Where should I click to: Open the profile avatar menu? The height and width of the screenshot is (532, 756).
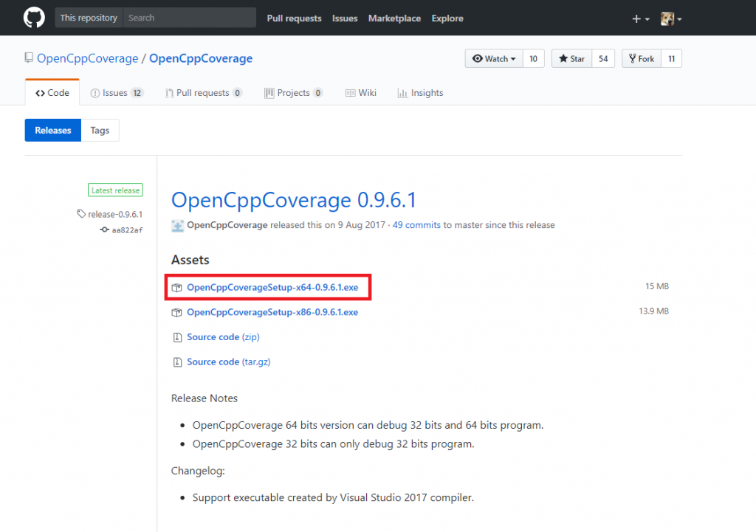(668, 18)
